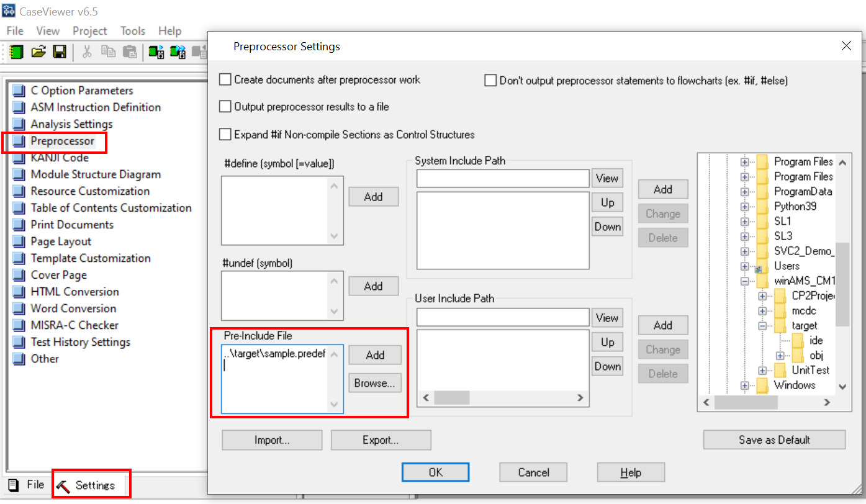Check Output preprocessor results to a file

[225, 107]
